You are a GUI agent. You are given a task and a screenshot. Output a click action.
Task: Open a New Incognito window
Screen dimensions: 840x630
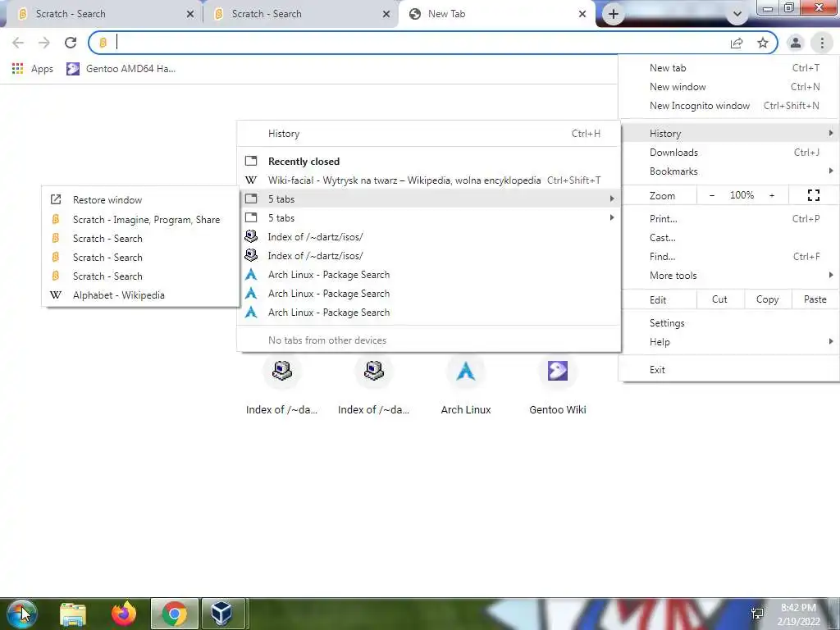(729, 106)
